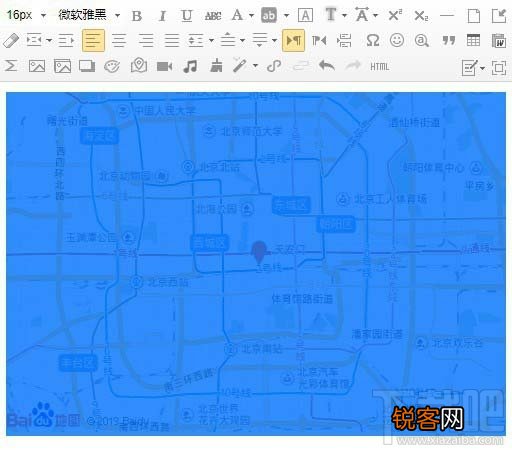The width and height of the screenshot is (512, 450).
Task: Toggle italic formatting
Action: 162,16
